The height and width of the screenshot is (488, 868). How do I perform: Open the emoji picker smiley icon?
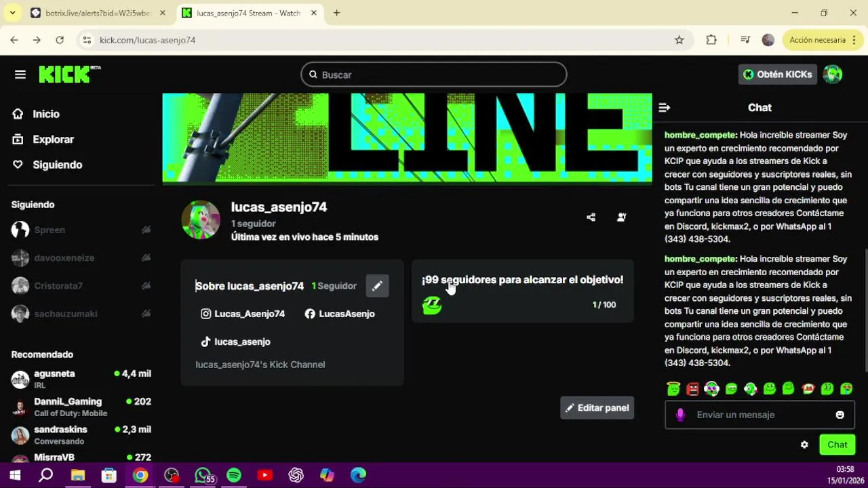[x=840, y=415]
